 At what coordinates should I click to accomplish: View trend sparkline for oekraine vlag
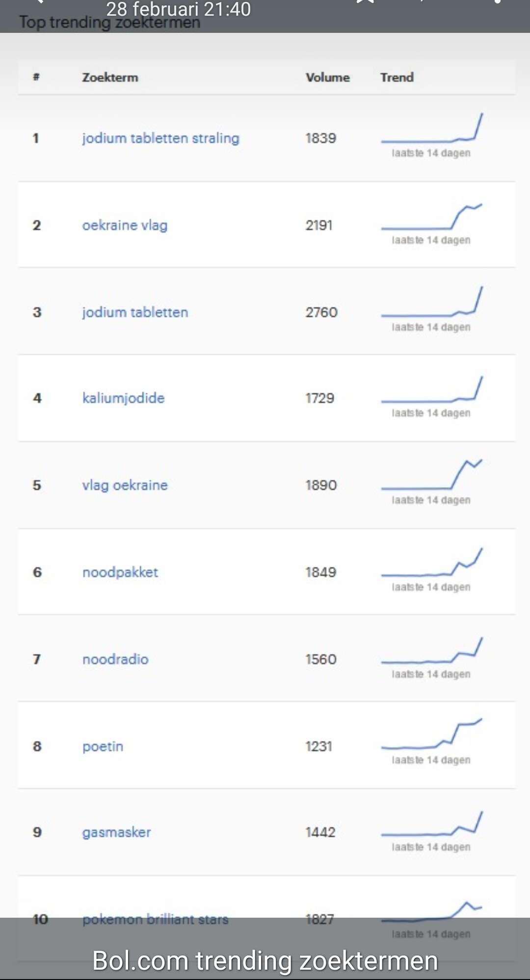pyautogui.click(x=432, y=216)
